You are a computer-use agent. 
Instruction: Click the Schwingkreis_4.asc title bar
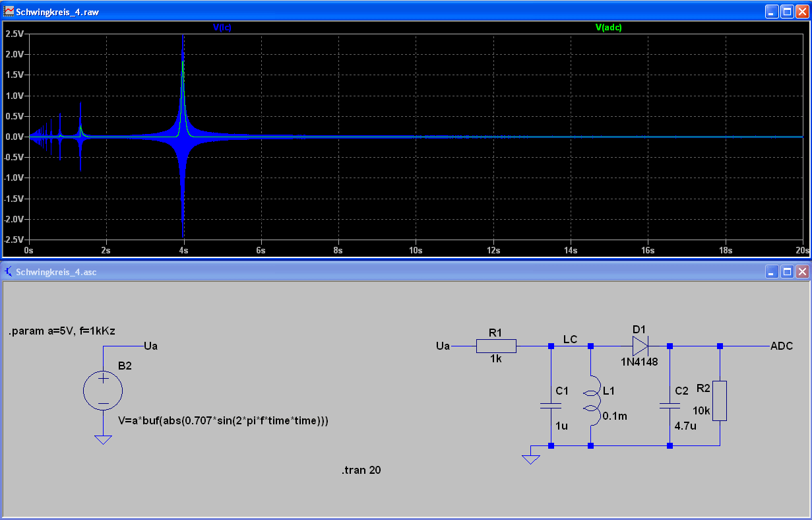pyautogui.click(x=406, y=272)
